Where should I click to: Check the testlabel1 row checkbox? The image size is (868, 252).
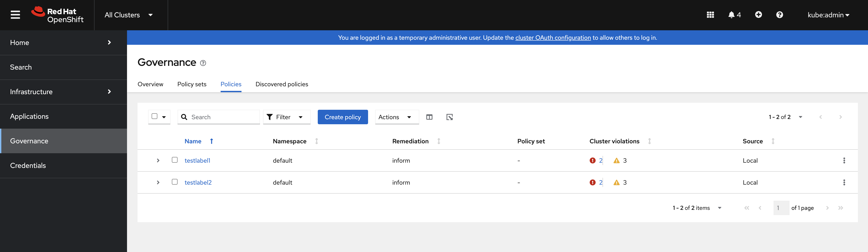pyautogui.click(x=174, y=160)
